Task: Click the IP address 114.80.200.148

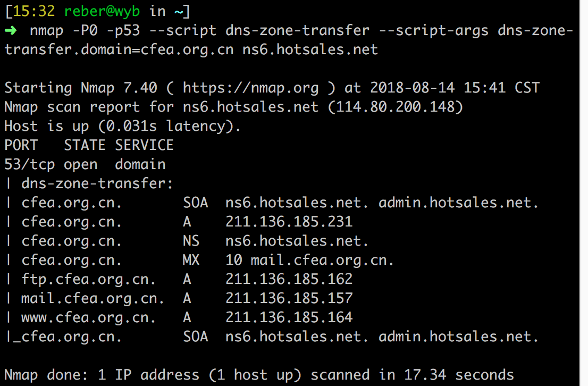Action: coord(395,107)
